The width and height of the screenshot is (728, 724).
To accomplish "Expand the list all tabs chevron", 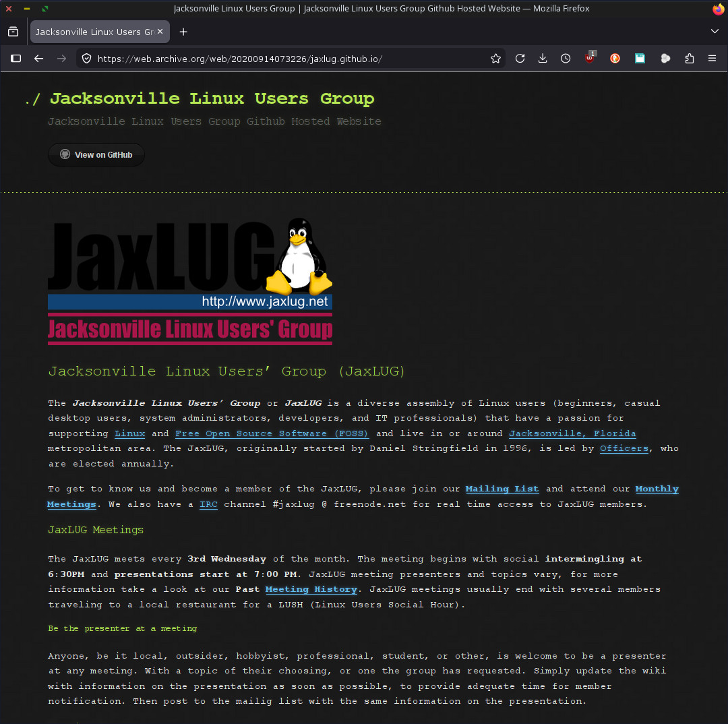I will (x=715, y=32).
